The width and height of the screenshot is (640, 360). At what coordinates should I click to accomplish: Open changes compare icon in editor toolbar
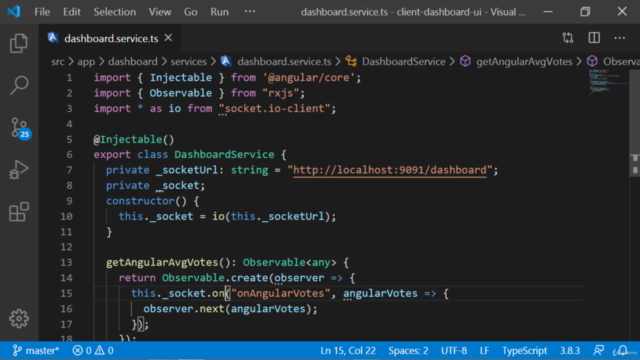pos(568,38)
